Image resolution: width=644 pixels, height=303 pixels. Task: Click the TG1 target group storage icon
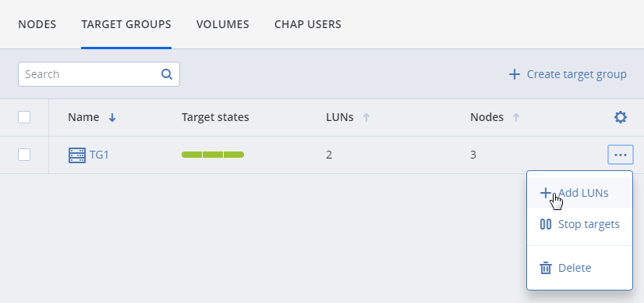[77, 155]
